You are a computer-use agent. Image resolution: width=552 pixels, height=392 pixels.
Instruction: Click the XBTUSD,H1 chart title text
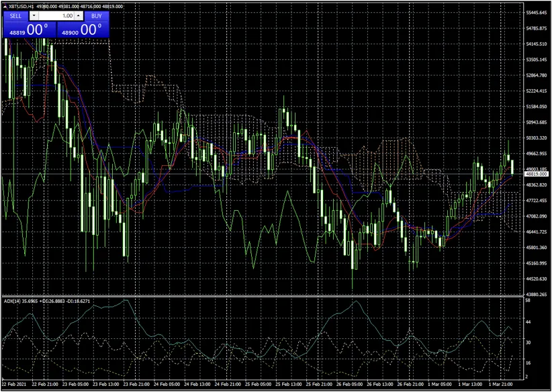(x=21, y=7)
